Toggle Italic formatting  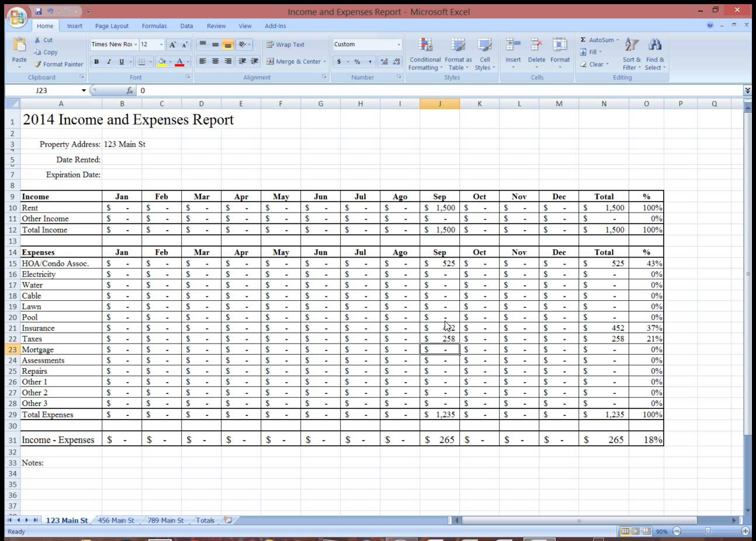point(109,61)
